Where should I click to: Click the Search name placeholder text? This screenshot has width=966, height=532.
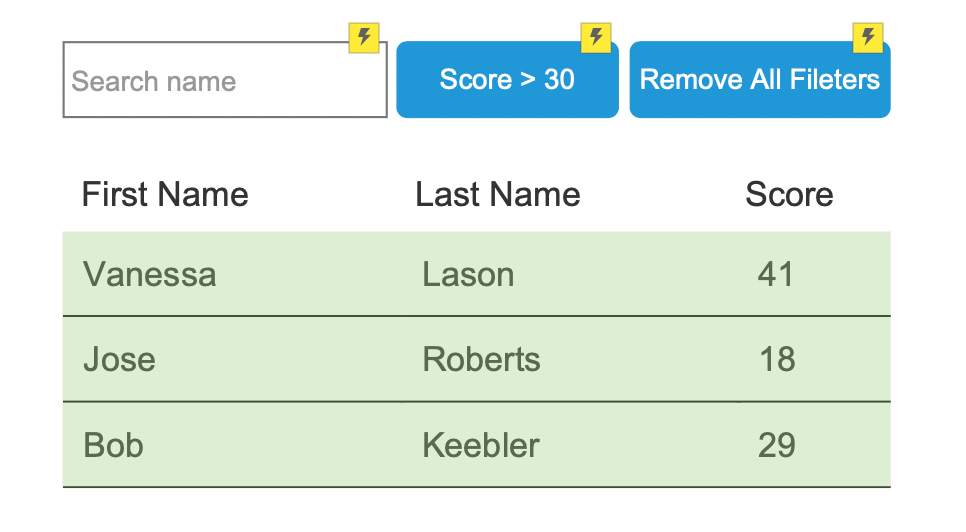(154, 81)
